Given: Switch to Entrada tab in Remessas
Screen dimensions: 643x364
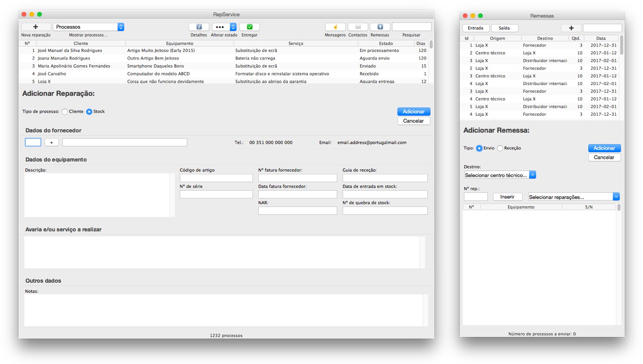Looking at the screenshot, I should [476, 28].
